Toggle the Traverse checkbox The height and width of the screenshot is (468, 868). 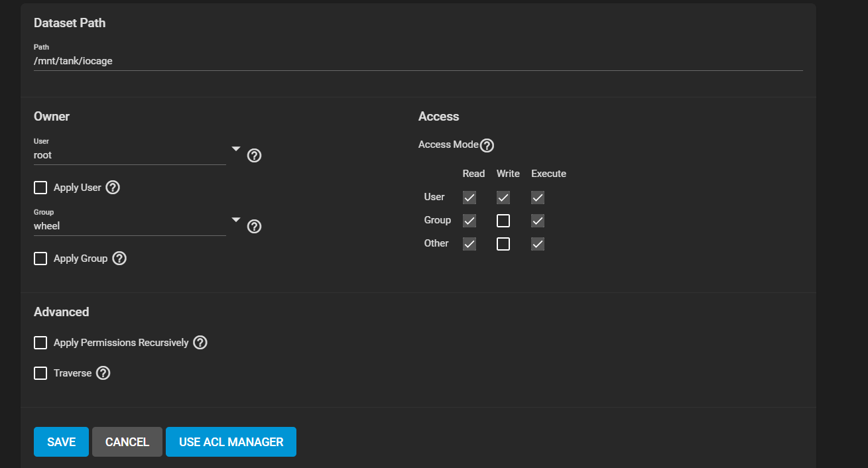[x=40, y=373]
